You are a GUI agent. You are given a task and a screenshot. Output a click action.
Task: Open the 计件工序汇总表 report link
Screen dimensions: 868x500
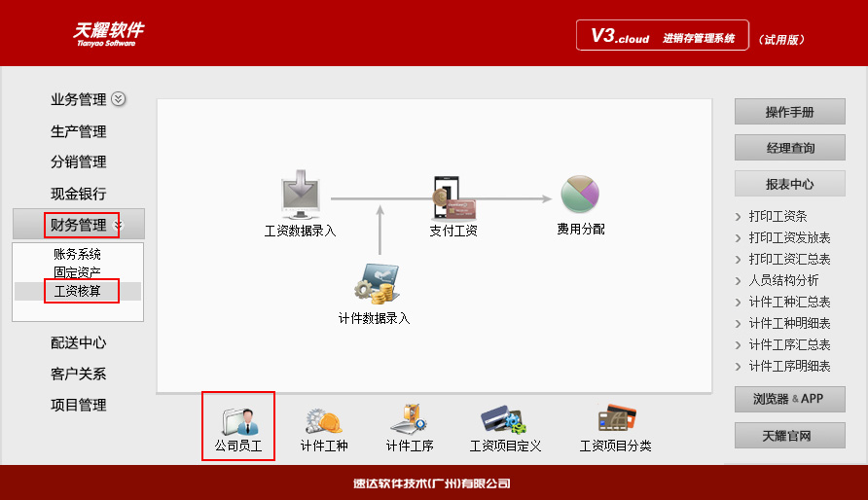pyautogui.click(x=789, y=344)
